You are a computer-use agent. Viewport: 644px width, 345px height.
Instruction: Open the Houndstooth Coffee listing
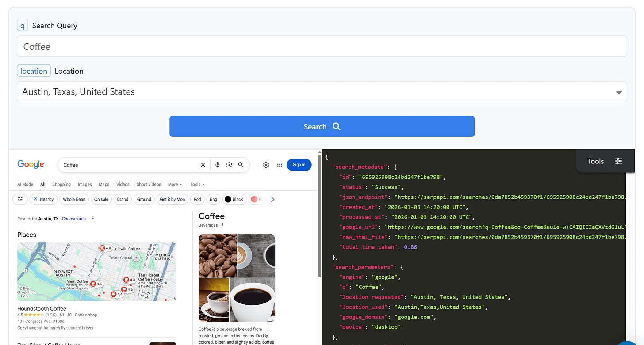(x=42, y=308)
